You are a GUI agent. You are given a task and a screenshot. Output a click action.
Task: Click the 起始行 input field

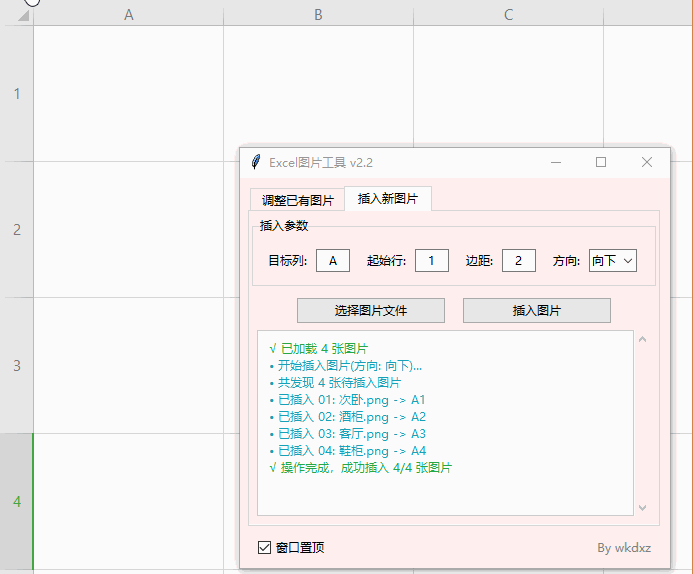tap(431, 261)
